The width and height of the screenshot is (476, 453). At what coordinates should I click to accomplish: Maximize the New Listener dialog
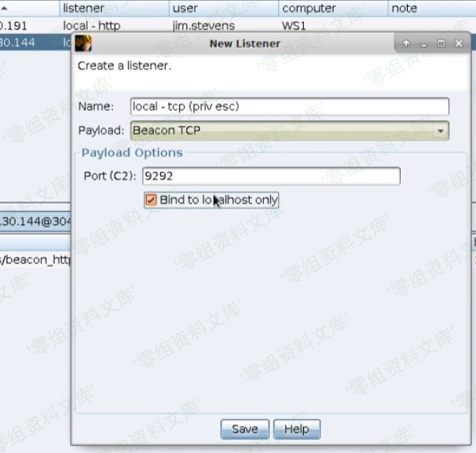click(x=441, y=44)
